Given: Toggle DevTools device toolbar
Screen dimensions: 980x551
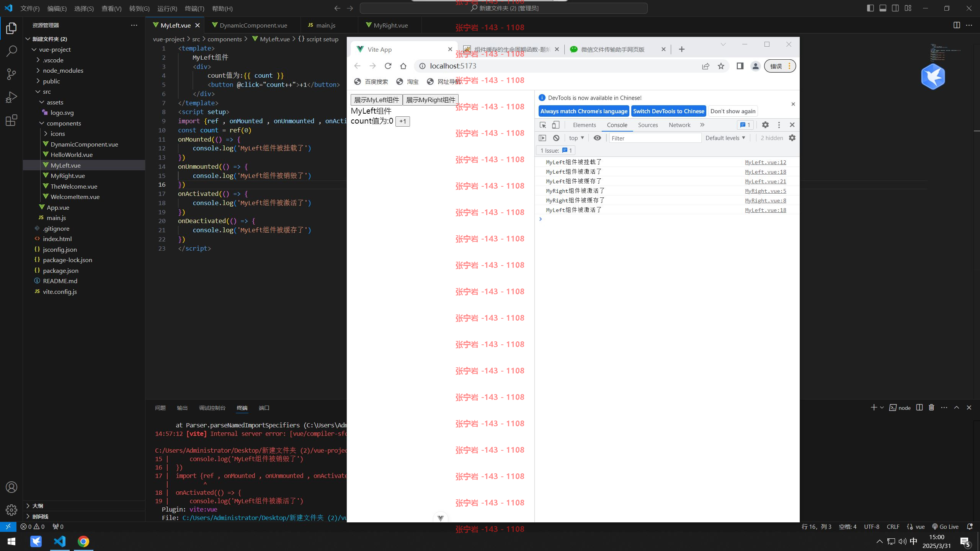Looking at the screenshot, I should click(x=556, y=125).
